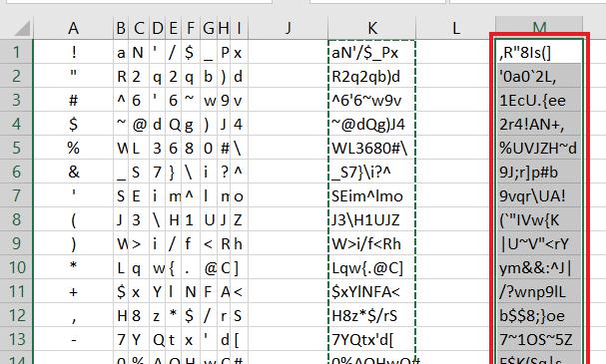Select column C header
The image size is (606, 364).
pyautogui.click(x=139, y=28)
